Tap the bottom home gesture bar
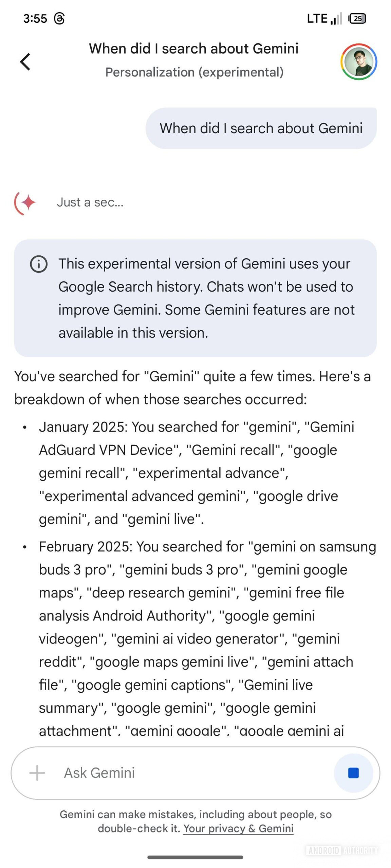The width and height of the screenshot is (391, 868). (x=195, y=857)
